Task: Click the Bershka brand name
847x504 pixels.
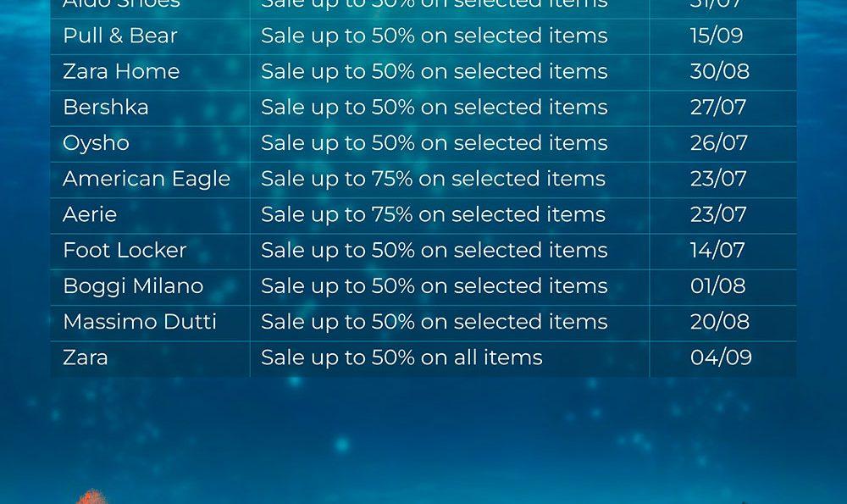Action: (105, 107)
